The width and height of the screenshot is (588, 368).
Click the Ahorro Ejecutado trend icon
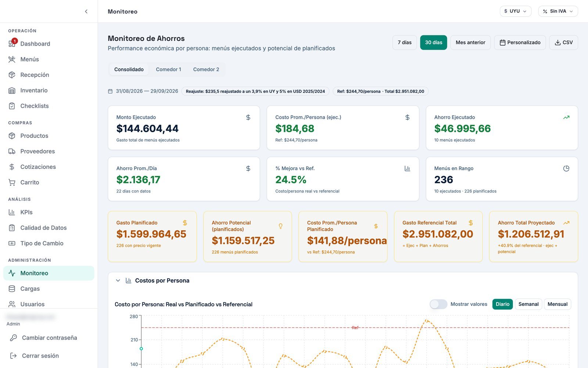pos(566,117)
